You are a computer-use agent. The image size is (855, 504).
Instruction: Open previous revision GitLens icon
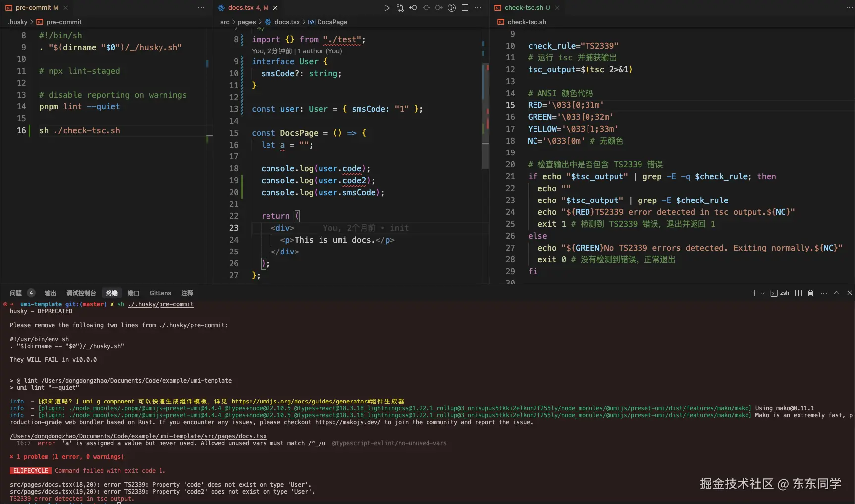[x=413, y=8]
